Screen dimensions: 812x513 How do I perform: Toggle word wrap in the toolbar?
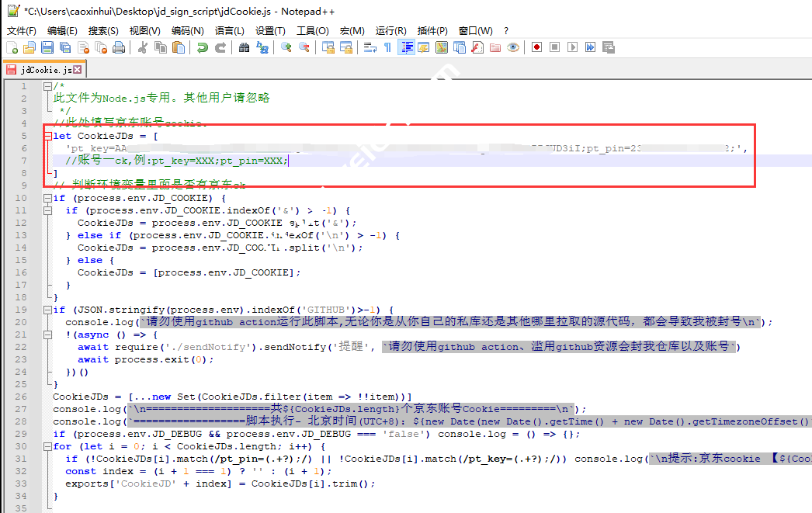pos(370,48)
